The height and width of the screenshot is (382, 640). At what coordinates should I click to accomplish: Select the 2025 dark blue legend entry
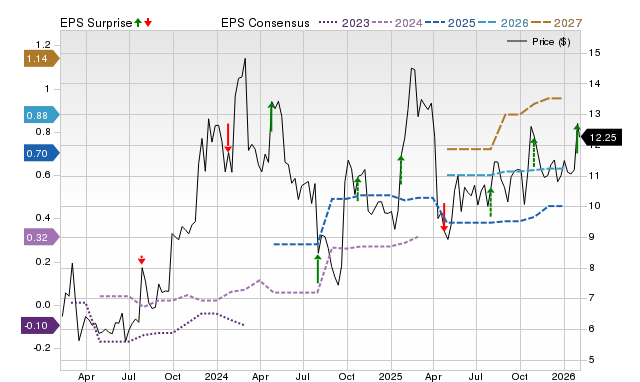pyautogui.click(x=450, y=23)
